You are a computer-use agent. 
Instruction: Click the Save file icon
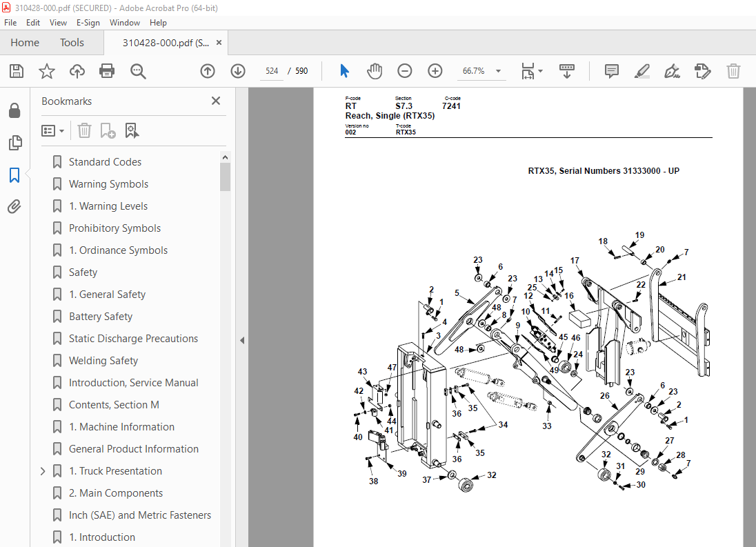pyautogui.click(x=17, y=71)
